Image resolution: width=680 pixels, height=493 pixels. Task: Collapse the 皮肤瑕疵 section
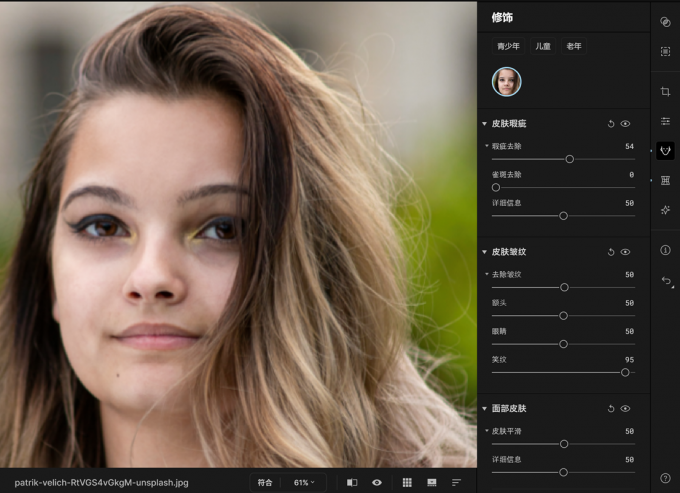484,124
